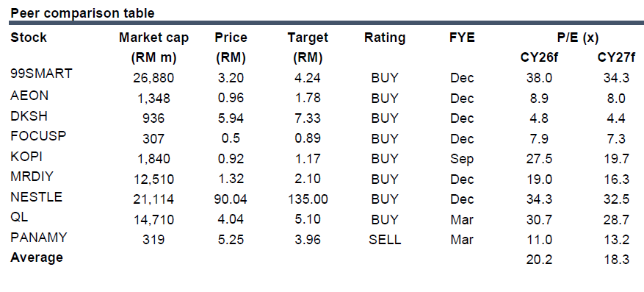Image resolution: width=644 pixels, height=292 pixels.
Task: Click the CY27f column header
Action: coord(617,57)
